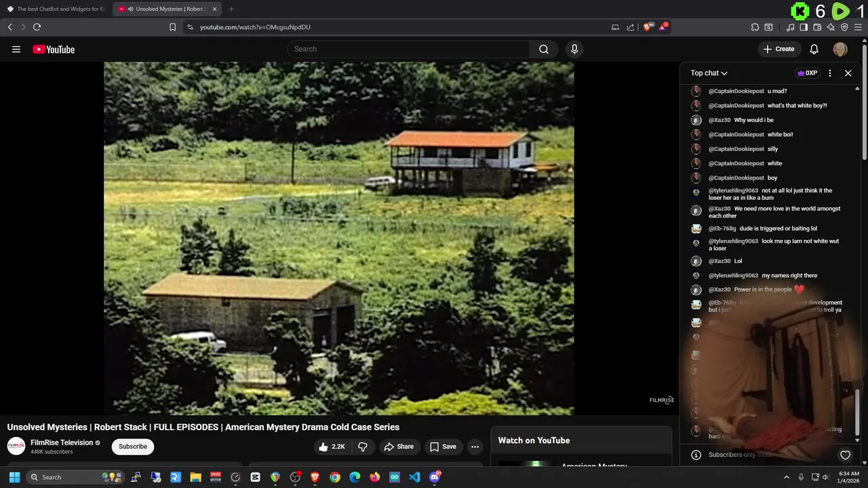Open the site information icon beside URL
Viewport: 868px width, 488px height.
(x=190, y=27)
